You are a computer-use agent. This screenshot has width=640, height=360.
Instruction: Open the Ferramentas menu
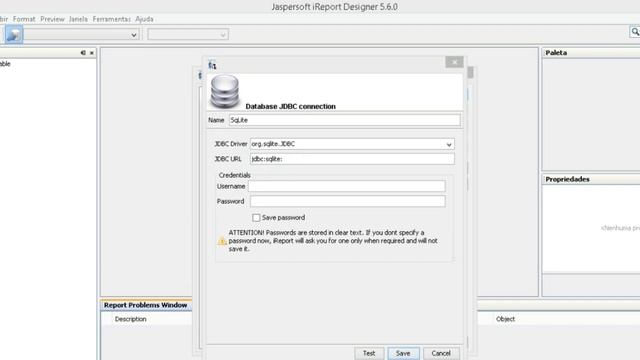pos(111,19)
